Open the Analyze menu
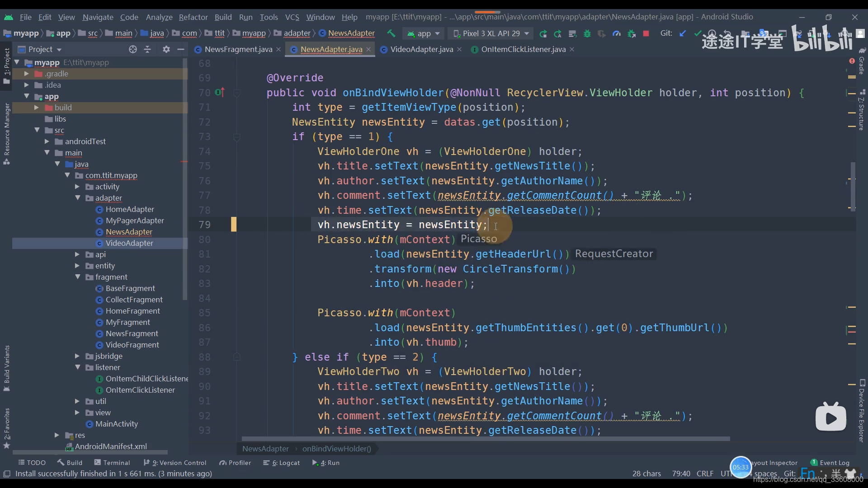This screenshot has width=868, height=488. (x=159, y=17)
